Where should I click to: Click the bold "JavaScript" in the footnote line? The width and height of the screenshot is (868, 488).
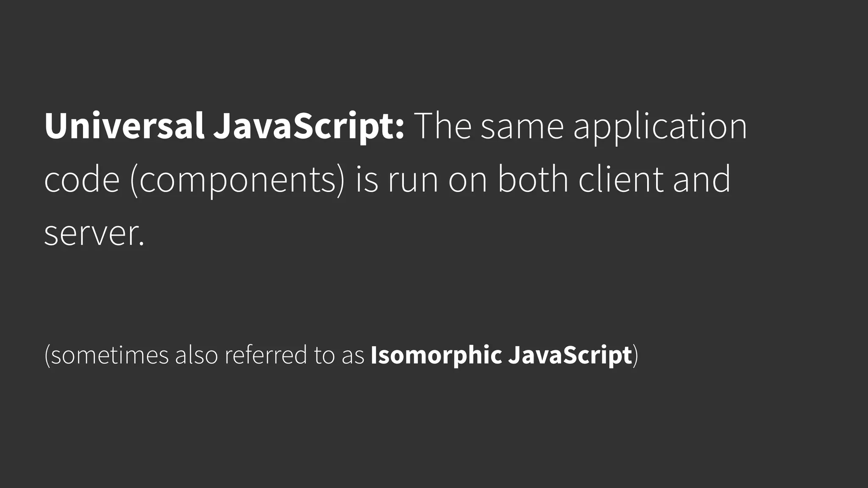click(x=570, y=355)
